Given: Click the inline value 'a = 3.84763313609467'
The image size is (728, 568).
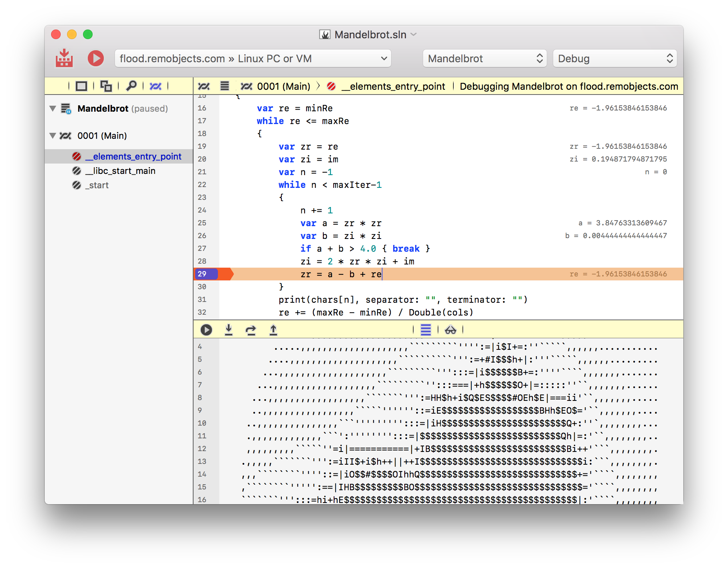Looking at the screenshot, I should click(623, 223).
